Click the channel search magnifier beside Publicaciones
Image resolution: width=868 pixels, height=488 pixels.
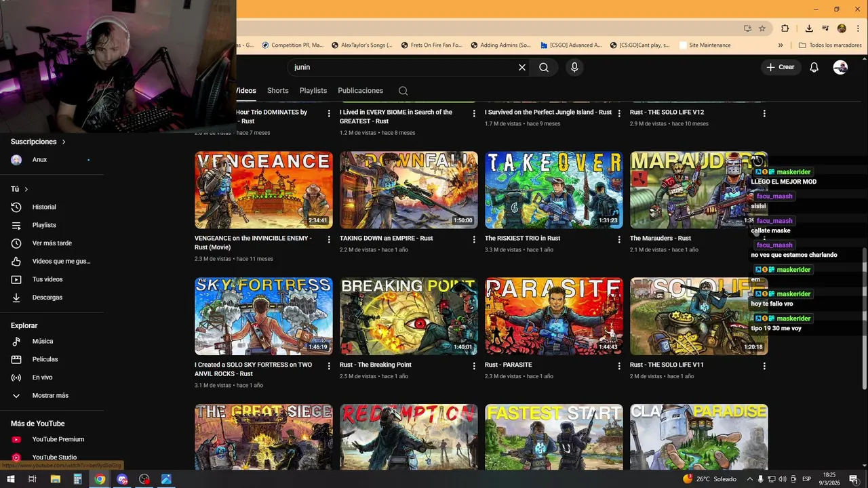(403, 90)
